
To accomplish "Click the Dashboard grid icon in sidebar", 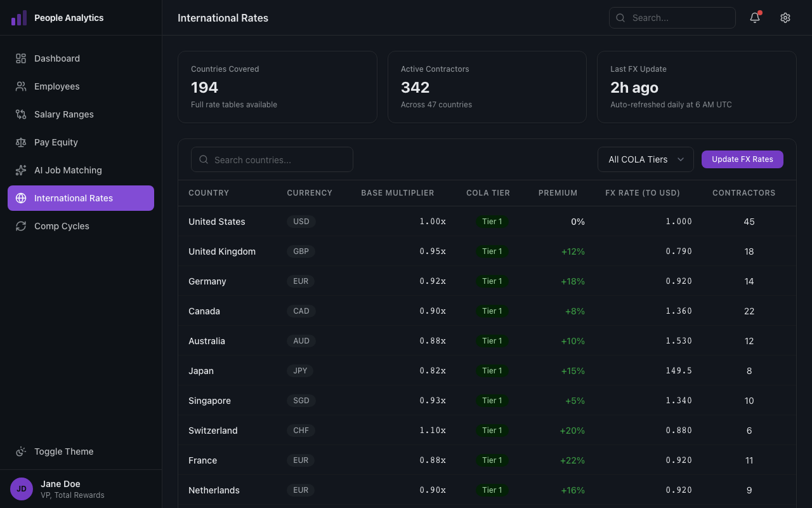I will (21, 58).
